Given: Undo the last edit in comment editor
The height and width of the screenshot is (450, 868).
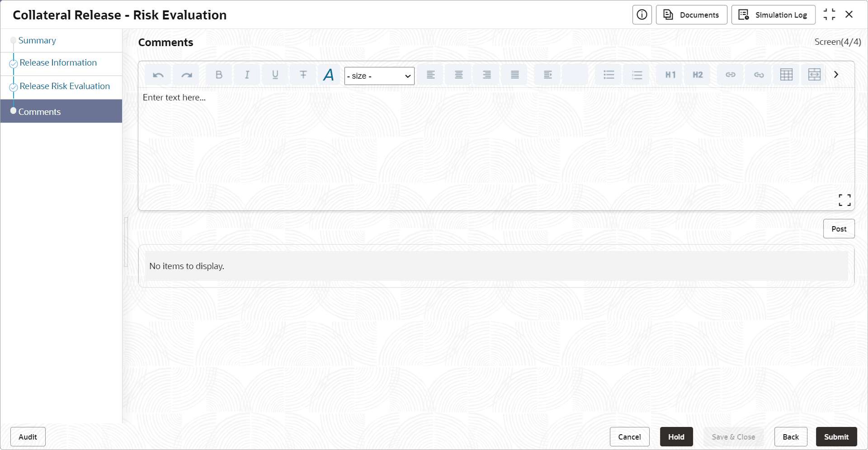Looking at the screenshot, I should [158, 75].
